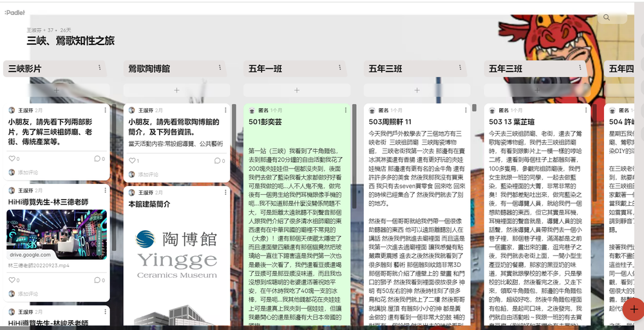Click the 王淑芬 board author name in header

pyautogui.click(x=34, y=30)
